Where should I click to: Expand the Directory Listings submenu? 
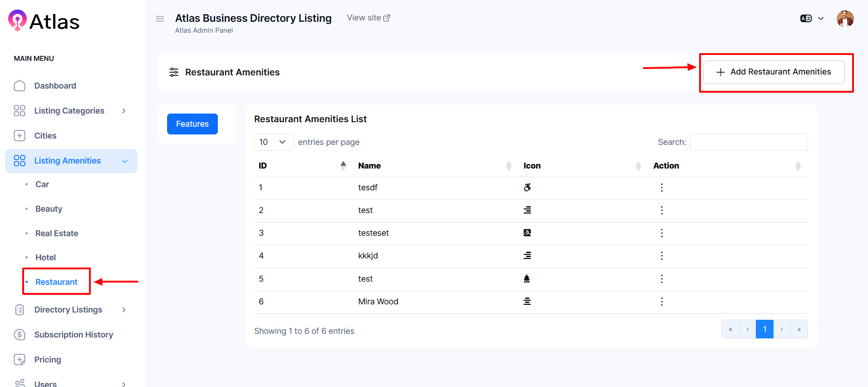(x=123, y=310)
